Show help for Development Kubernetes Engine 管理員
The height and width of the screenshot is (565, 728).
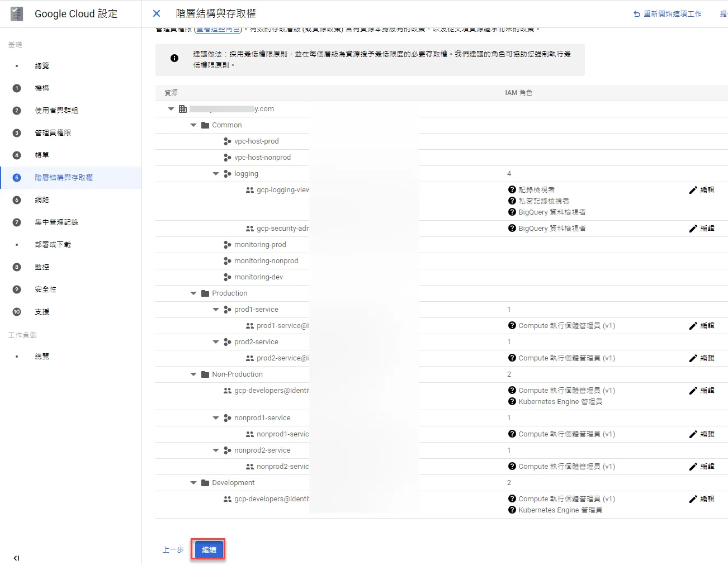[512, 510]
